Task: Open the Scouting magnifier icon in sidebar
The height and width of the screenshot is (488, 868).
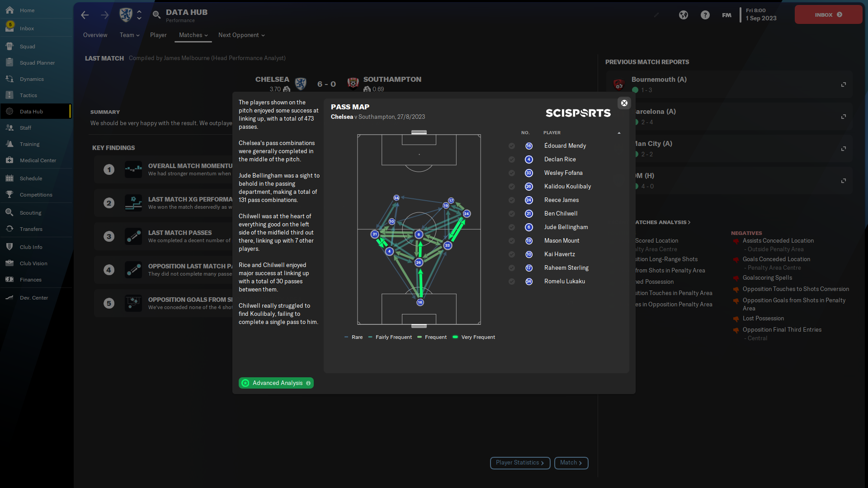Action: (9, 213)
